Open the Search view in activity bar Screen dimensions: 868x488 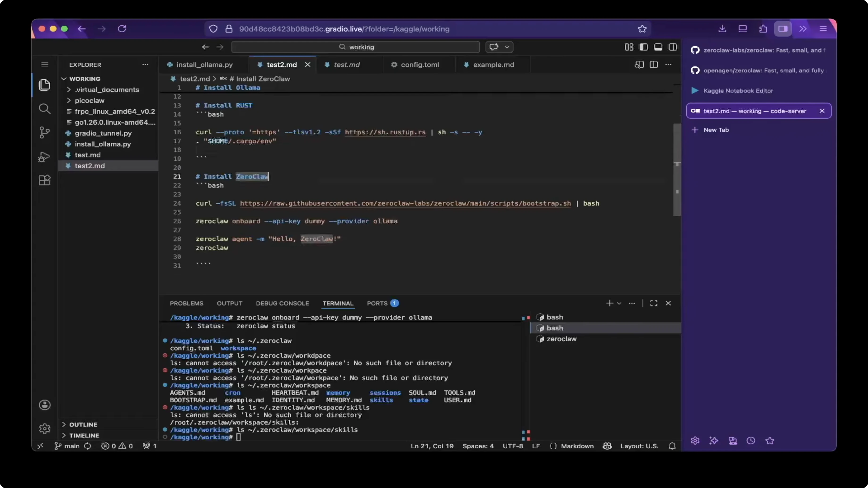[x=44, y=109]
